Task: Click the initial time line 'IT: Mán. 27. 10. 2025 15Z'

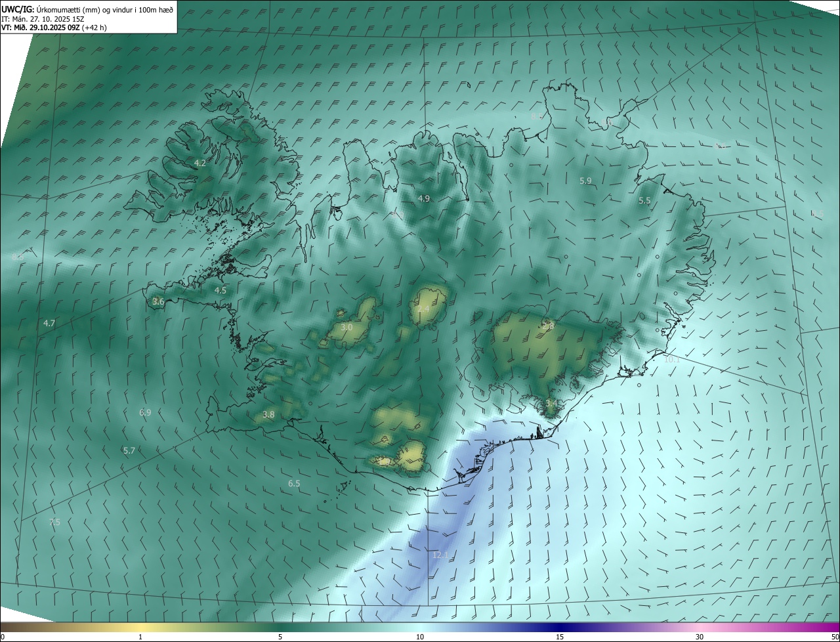Action: (x=43, y=18)
